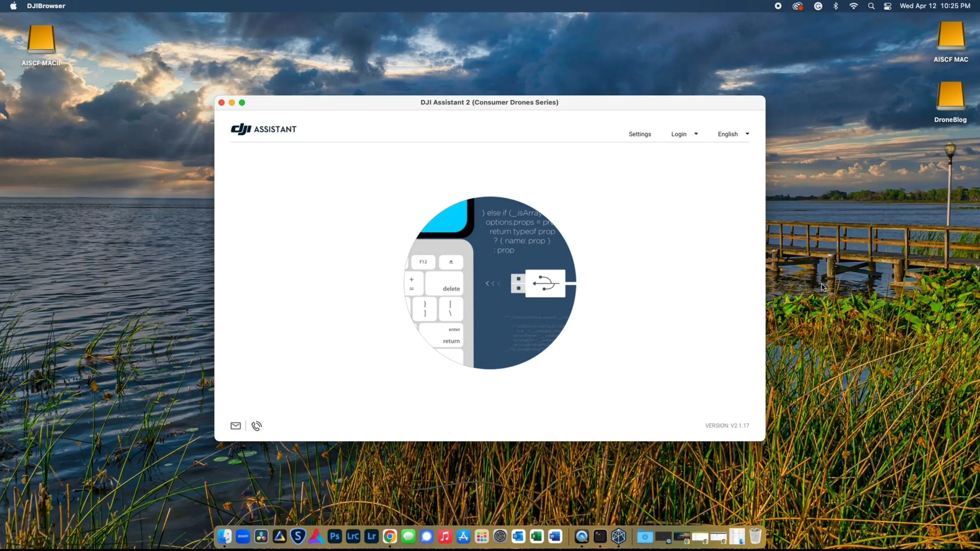Click the Grammarly menu bar icon
This screenshot has width=980, height=551.
pos(818,6)
